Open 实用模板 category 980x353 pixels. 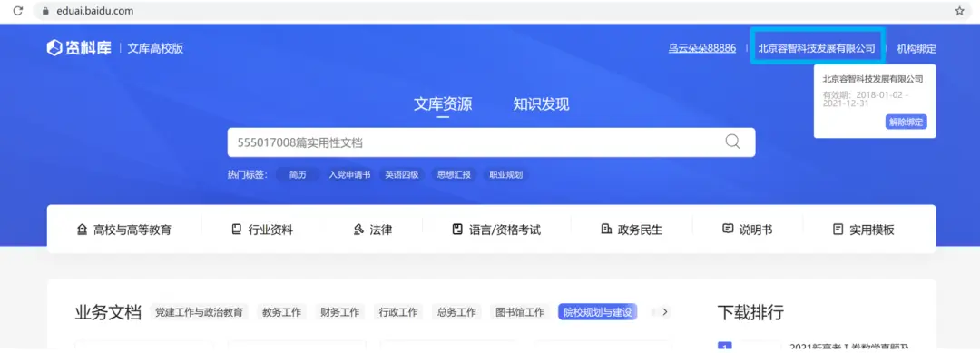coord(863,230)
